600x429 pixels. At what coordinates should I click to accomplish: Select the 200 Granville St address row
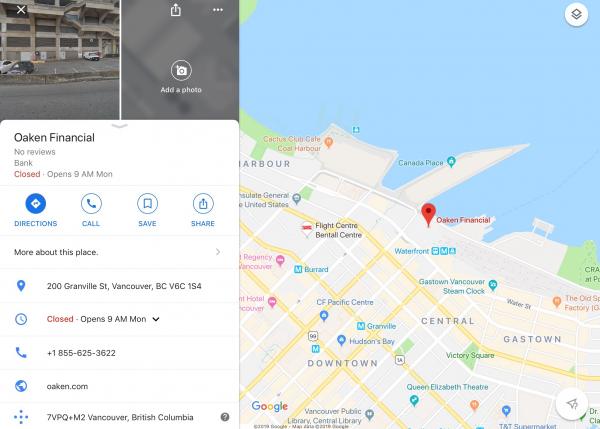pos(119,286)
